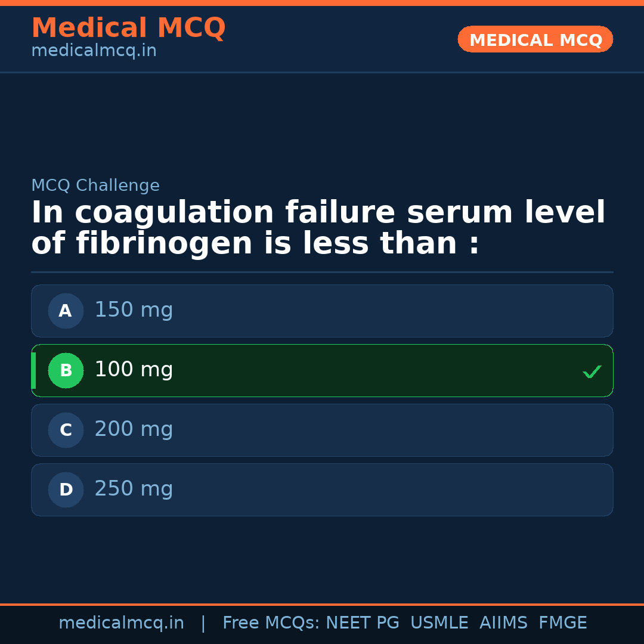Open the Medical MCQ header title

coord(128,28)
